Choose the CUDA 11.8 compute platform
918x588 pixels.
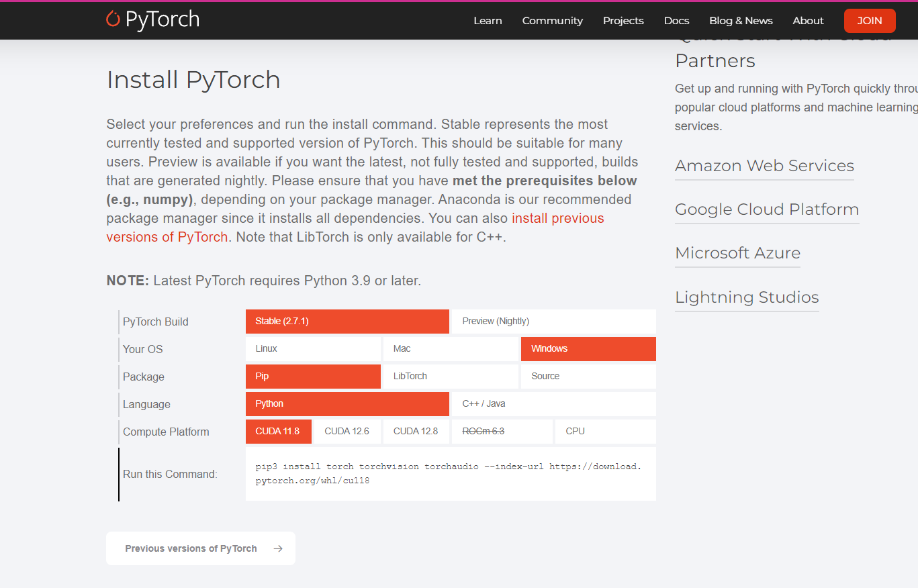(x=279, y=432)
